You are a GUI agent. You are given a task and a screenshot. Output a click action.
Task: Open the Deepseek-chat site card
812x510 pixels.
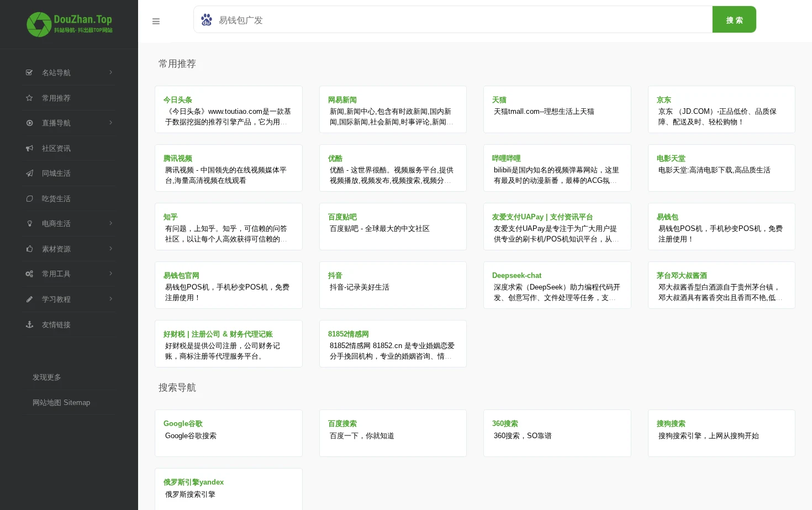pos(557,285)
